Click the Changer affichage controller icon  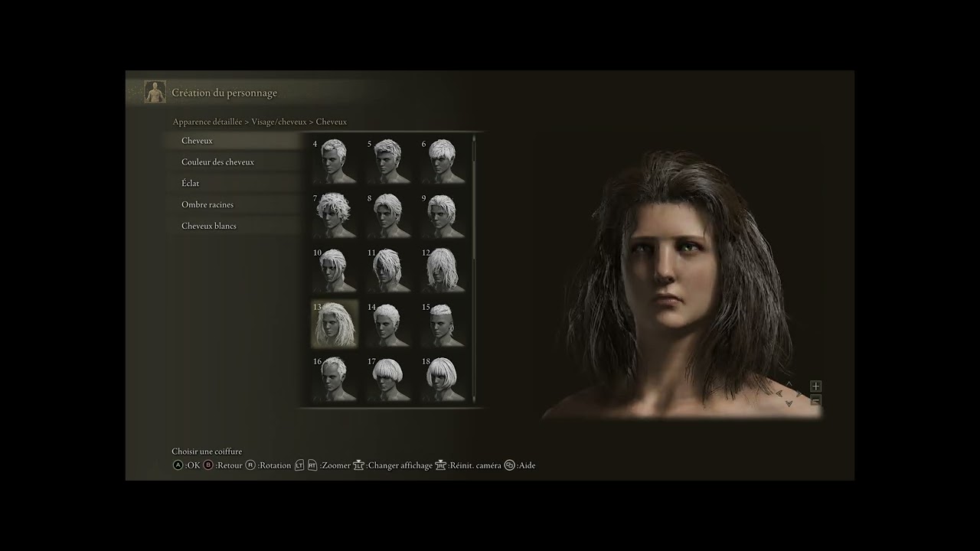coord(358,465)
